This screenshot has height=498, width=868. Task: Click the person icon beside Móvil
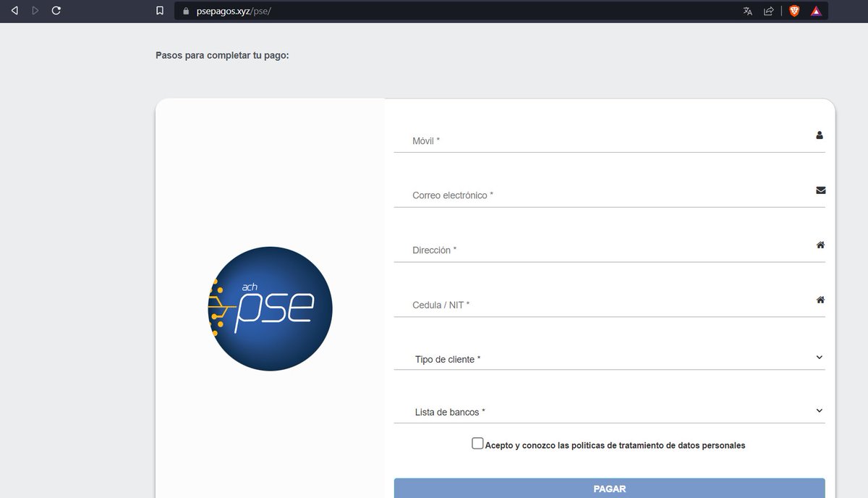point(820,135)
